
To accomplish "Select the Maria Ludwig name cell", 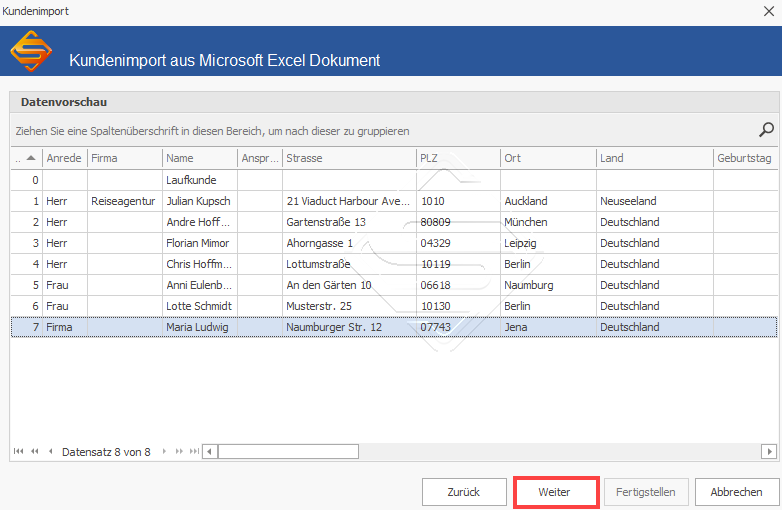I will tap(200, 327).
